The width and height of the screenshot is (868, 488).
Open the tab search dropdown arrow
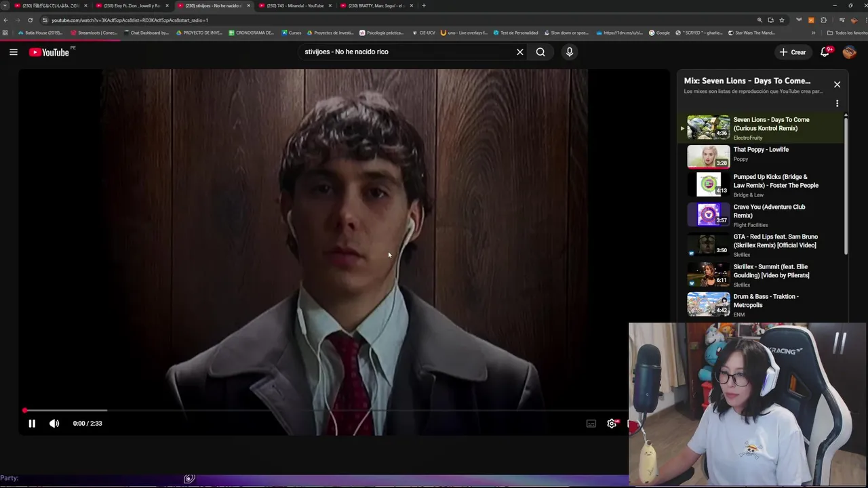[5, 5]
